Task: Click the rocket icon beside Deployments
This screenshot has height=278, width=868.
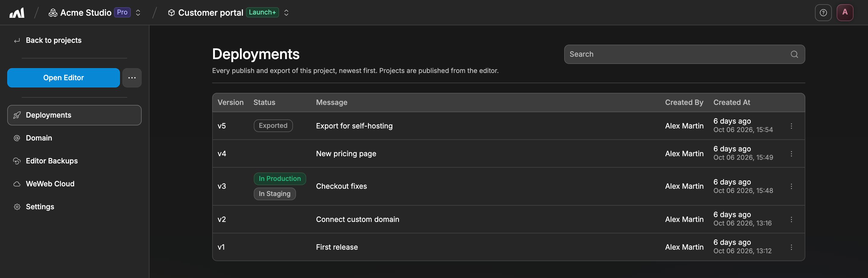Action: pos(17,115)
